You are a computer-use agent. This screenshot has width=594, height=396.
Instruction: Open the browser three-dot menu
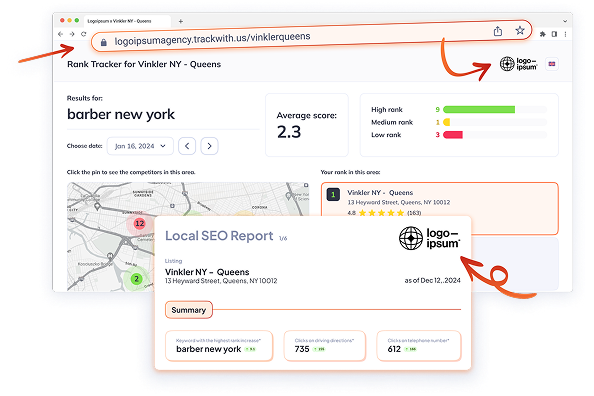565,34
